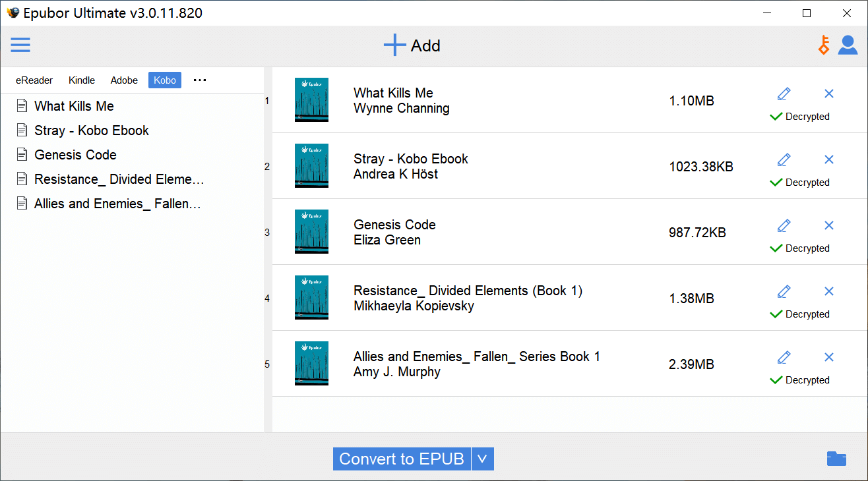The width and height of the screenshot is (868, 481).
Task: Click file size 1.10MB
Action: click(x=692, y=101)
